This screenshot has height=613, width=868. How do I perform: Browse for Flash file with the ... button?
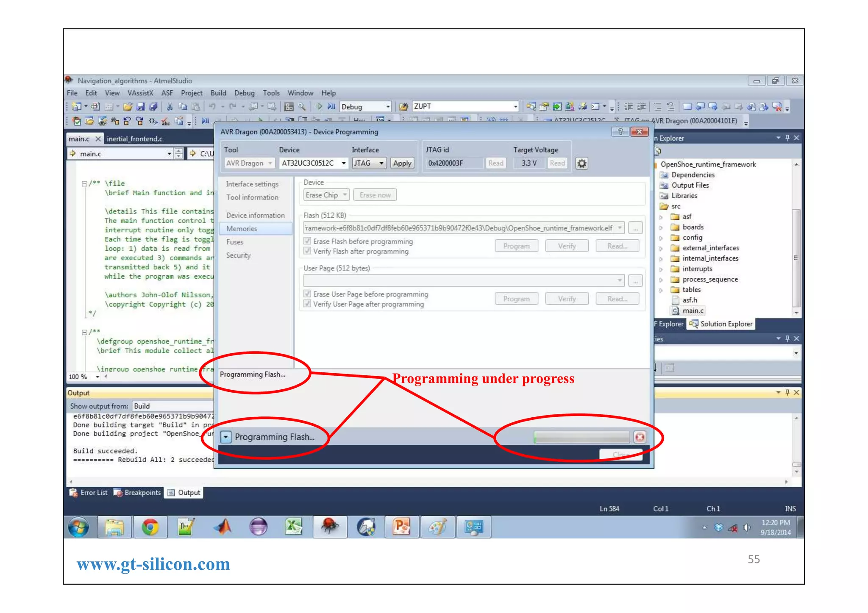coord(635,228)
